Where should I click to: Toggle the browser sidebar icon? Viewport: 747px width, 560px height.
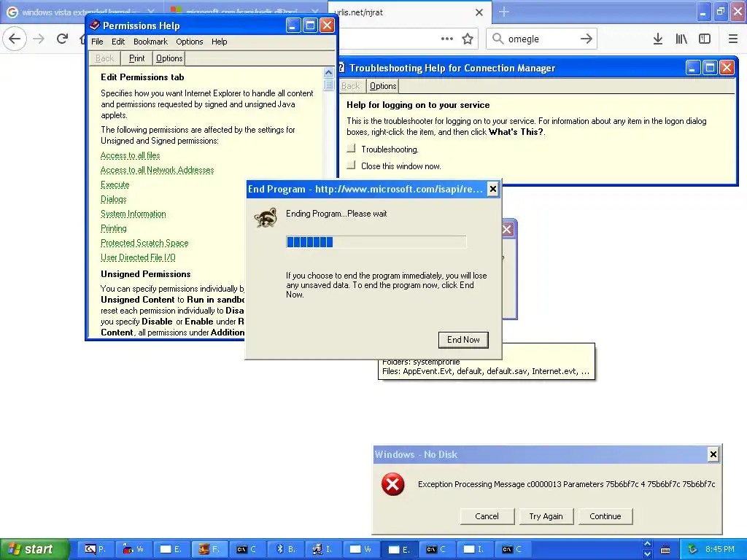[705, 39]
